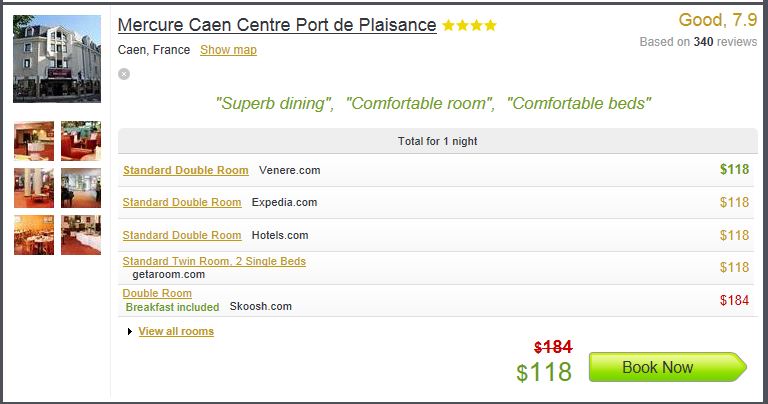The image size is (768, 404).
Task: Open the Skoosh.com Double Room link
Action: [x=157, y=293]
